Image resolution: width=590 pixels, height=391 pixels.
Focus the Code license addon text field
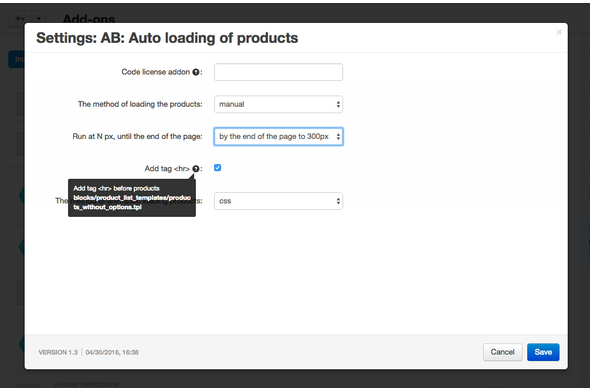278,72
